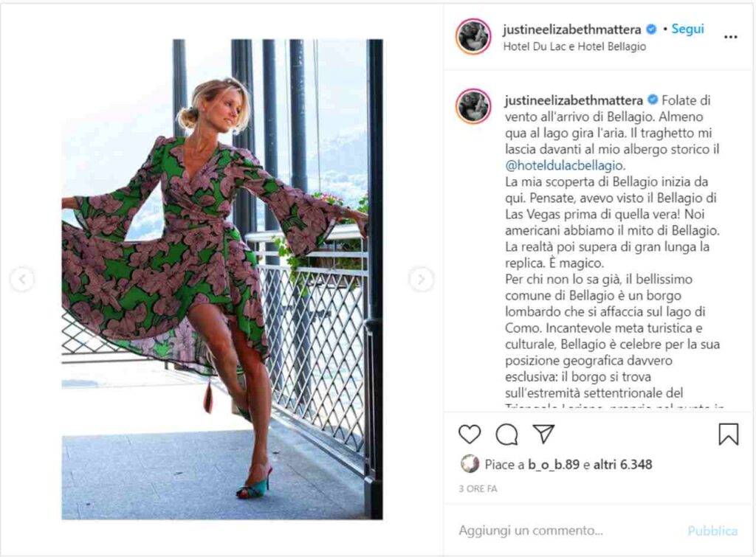Screen dimensions: 756x557
Task: Open the @hoteldulacbellagio mention
Action: coord(564,165)
